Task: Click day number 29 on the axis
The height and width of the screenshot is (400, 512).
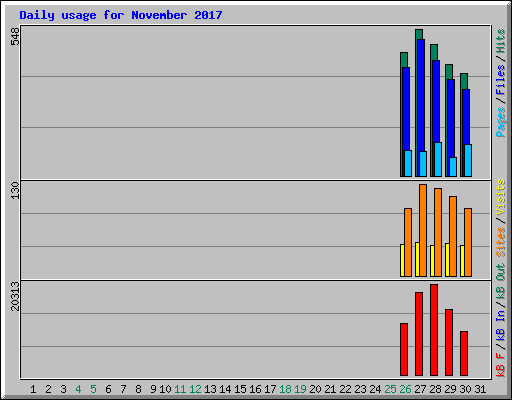Action: (x=450, y=389)
